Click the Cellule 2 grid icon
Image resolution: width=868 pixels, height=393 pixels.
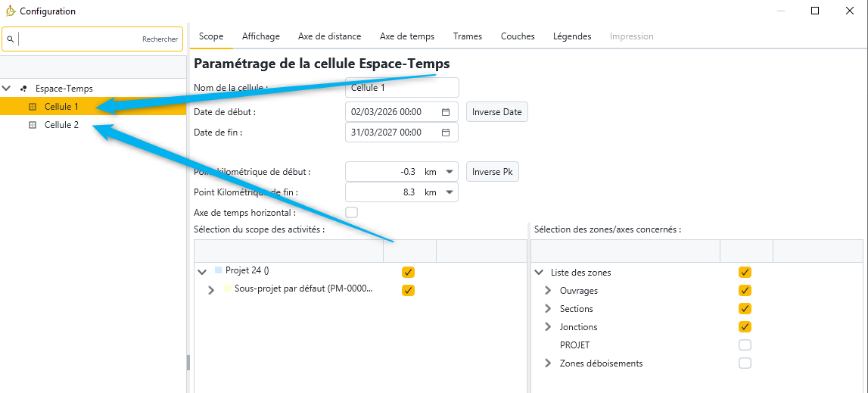33,125
